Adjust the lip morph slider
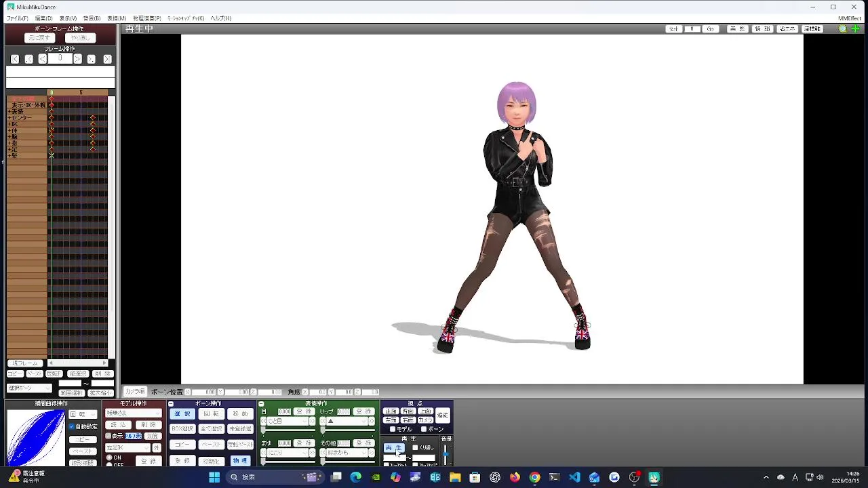868x488 pixels. coord(347,430)
